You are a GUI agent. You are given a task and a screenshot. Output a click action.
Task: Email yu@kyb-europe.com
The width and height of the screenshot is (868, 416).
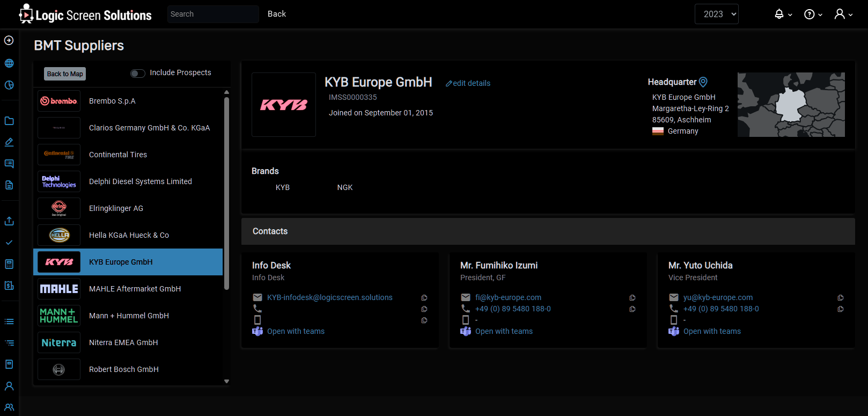[718, 297]
